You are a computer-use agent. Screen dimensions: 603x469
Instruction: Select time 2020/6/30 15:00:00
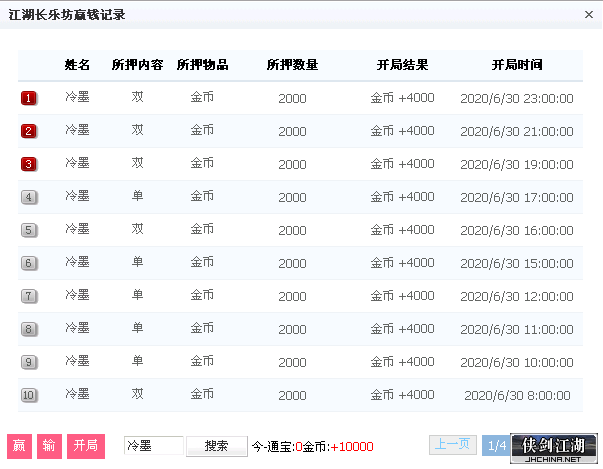[517, 264]
